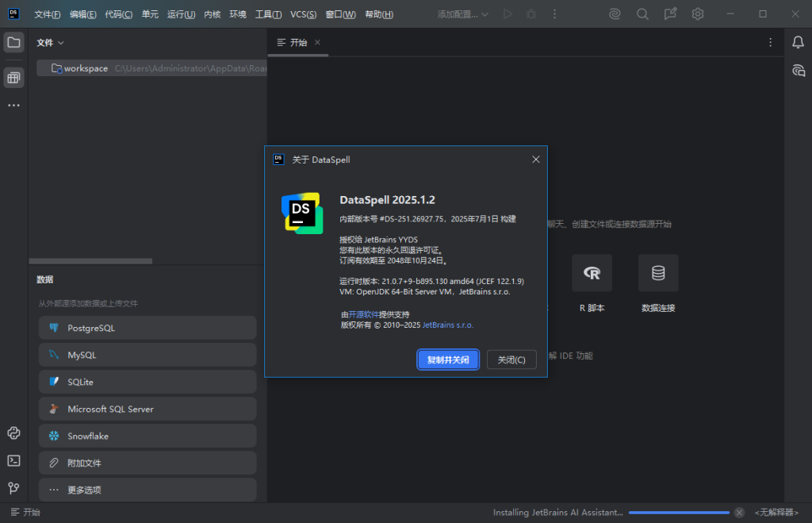Click the 关闭(C) button in About dialog
Viewport: 812px width, 523px height.
pyautogui.click(x=511, y=360)
